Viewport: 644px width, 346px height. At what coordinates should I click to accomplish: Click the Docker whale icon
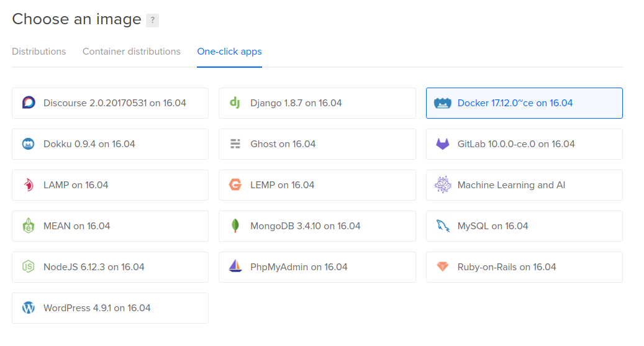[442, 102]
